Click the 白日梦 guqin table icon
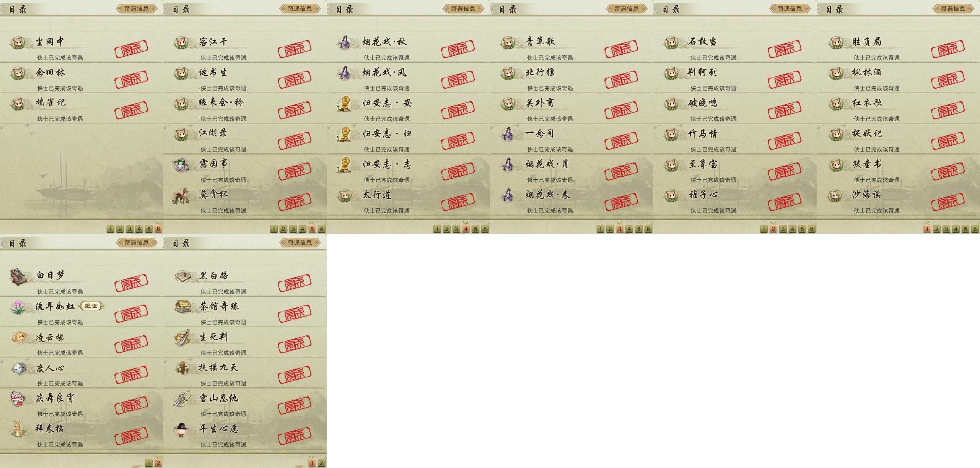Viewport: 980px width, 468px height. (18, 277)
